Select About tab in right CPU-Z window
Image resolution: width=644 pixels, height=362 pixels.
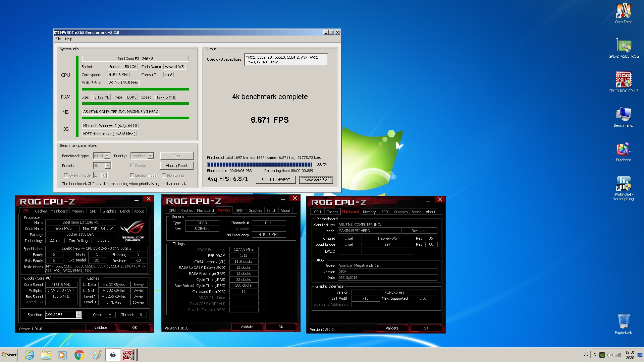430,212
